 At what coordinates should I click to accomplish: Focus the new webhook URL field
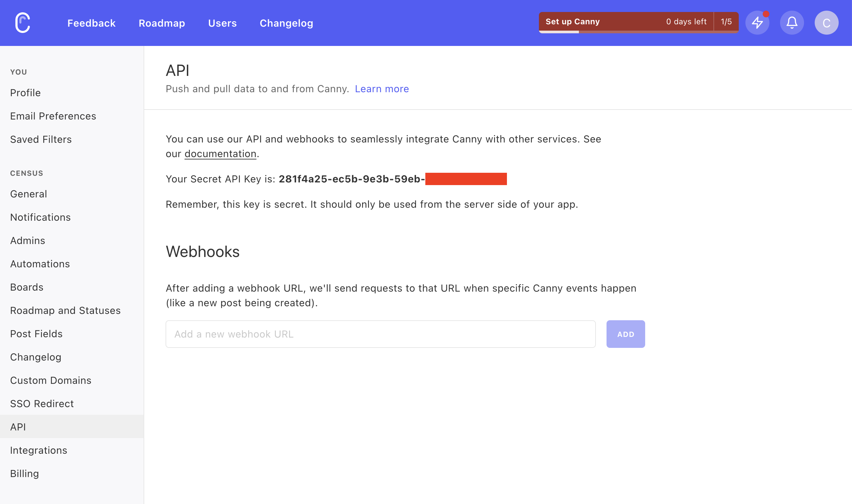(x=380, y=334)
